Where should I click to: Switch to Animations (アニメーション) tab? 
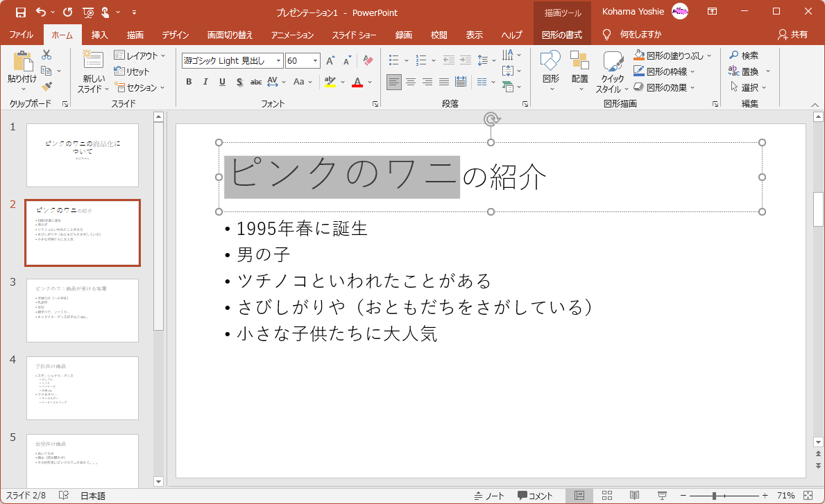pos(293,35)
